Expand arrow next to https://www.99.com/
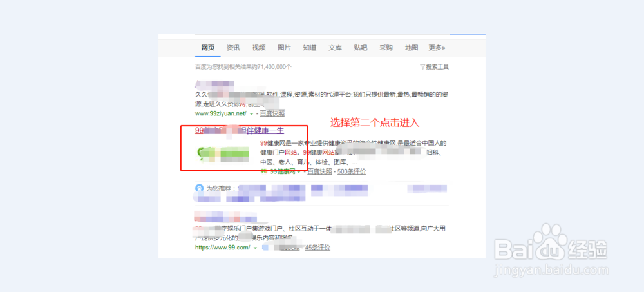The image size is (644, 292). click(255, 248)
